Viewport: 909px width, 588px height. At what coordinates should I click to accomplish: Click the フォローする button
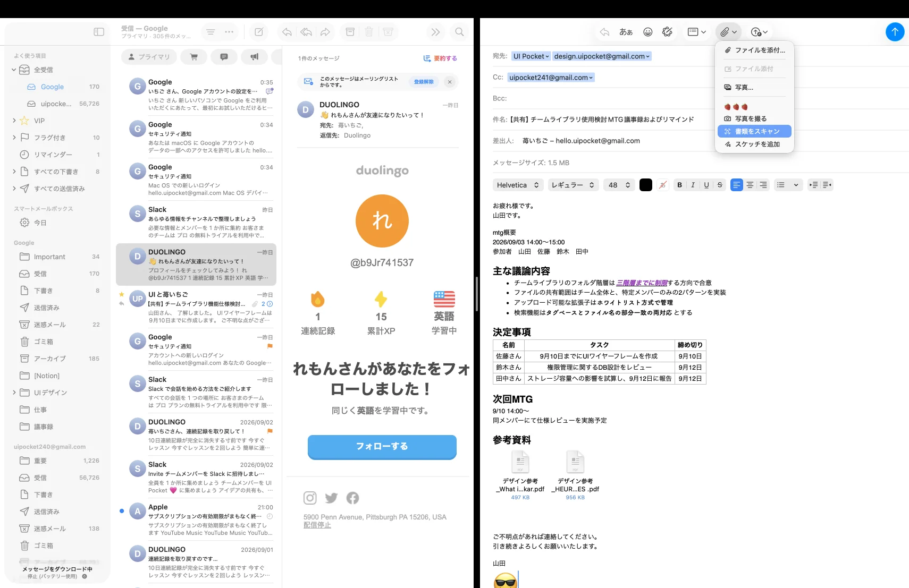[x=382, y=447]
